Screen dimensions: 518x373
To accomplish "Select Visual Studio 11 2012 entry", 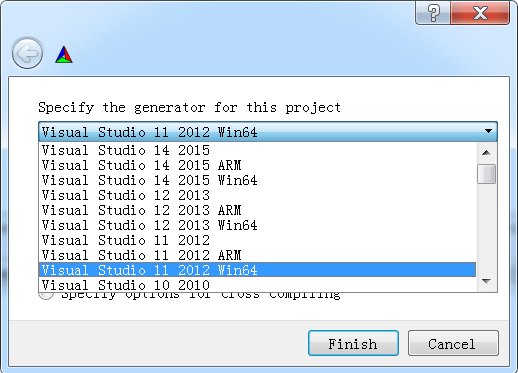I will 257,240.
